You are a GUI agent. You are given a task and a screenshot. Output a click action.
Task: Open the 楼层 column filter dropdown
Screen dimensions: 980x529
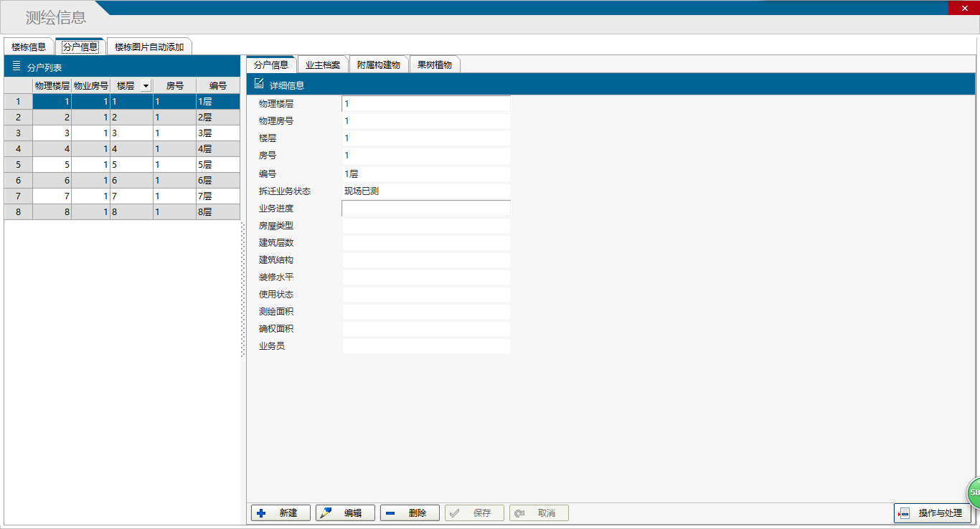point(146,86)
